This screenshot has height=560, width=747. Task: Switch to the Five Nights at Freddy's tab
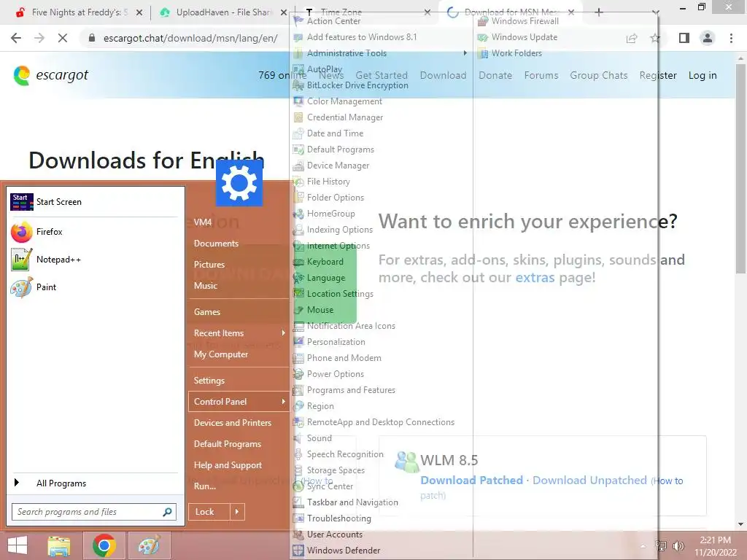(x=79, y=12)
